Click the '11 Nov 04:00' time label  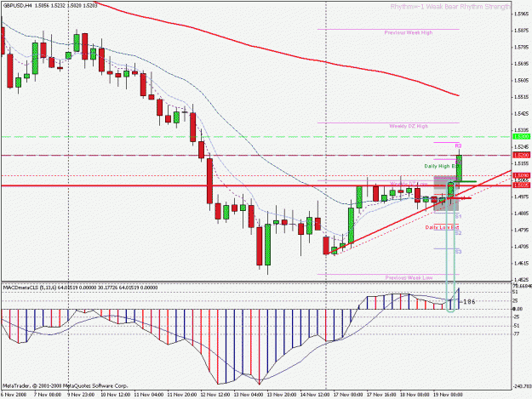(x=149, y=395)
